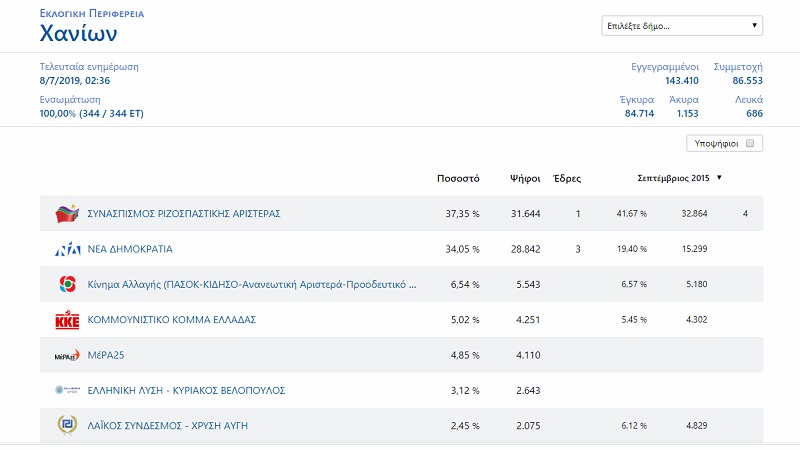This screenshot has height=450, width=800.
Task: Open ΕΛΛΗΝΙΚΗ ΛΥΣΗ - ΚΥΡΙΑΚΟΣ ΒΕΛΟΠΟΥΛΟΣ link
Action: click(x=187, y=390)
